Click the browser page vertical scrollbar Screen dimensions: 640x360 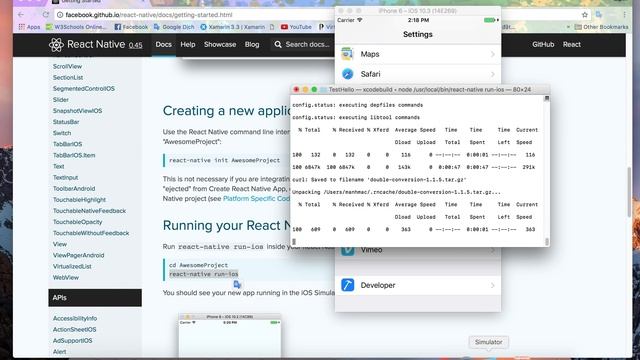tap(629, 192)
